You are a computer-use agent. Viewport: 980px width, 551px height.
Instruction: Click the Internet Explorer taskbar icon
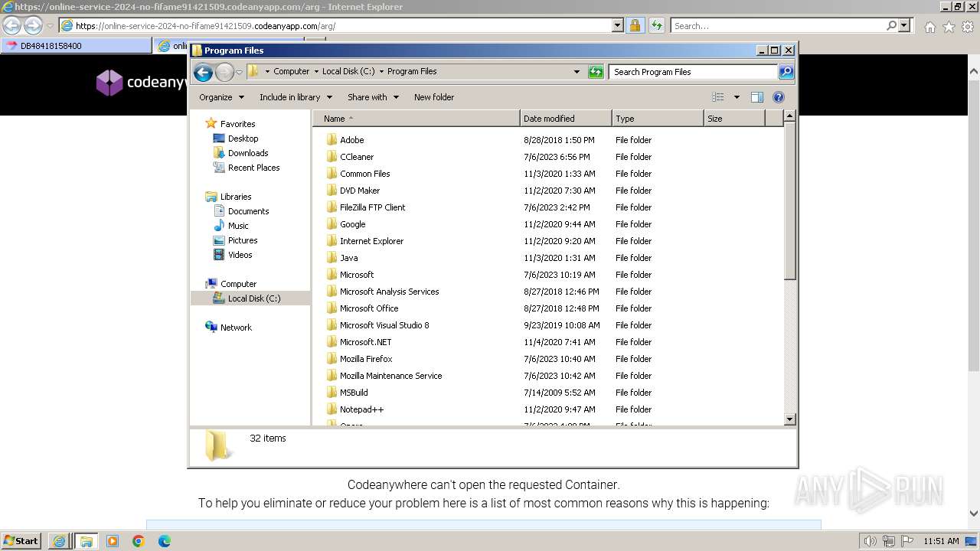coord(59,541)
